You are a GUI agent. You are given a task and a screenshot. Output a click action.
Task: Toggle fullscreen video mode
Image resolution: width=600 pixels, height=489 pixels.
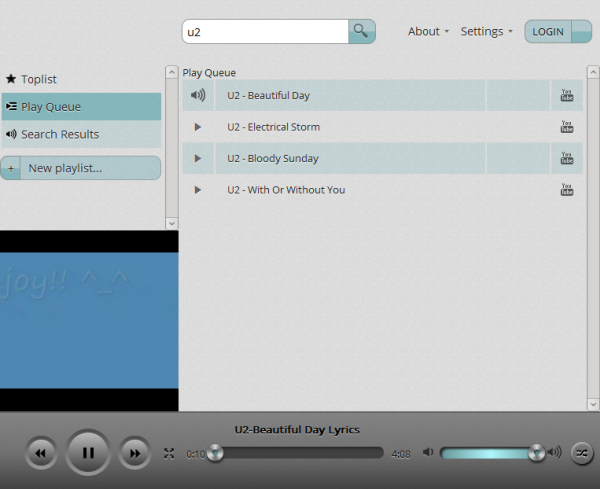tap(169, 453)
